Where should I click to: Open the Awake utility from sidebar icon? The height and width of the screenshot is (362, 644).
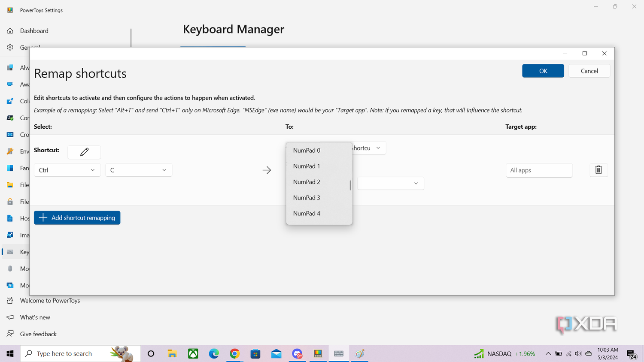10,84
